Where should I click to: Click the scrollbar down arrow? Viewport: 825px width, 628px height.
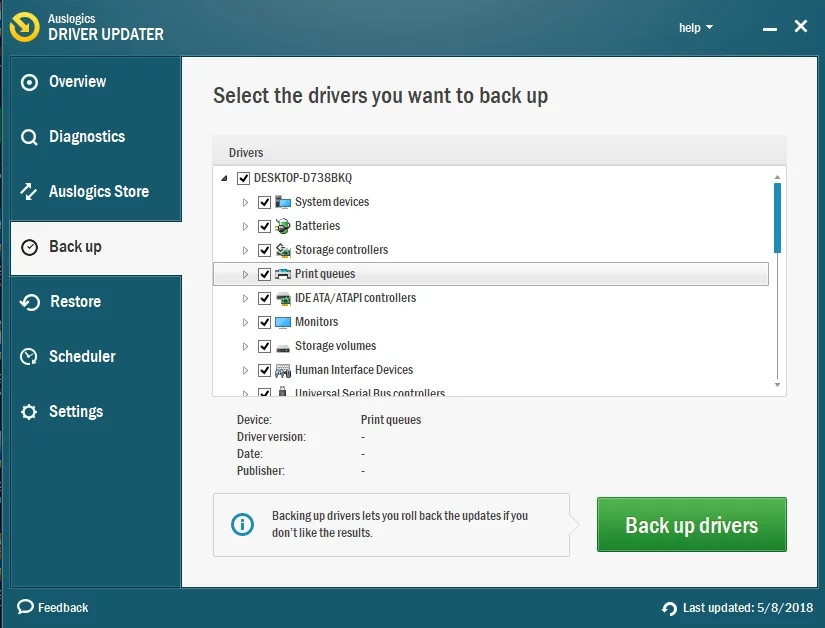[777, 386]
